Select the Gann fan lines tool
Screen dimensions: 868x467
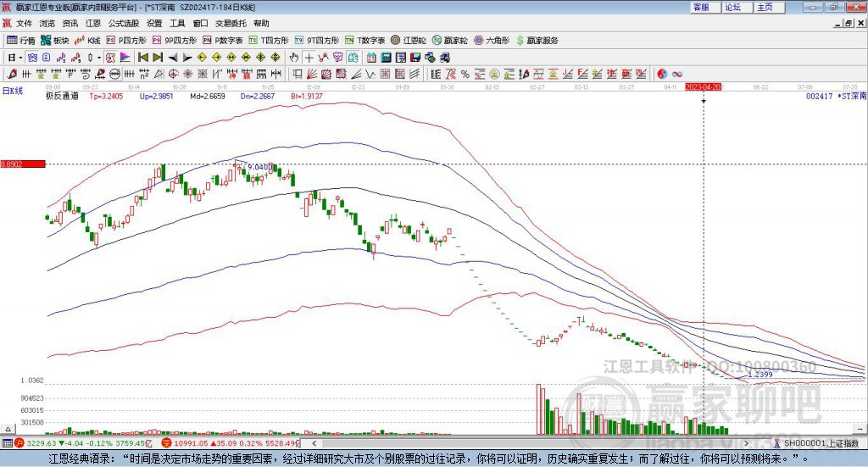pos(312,74)
